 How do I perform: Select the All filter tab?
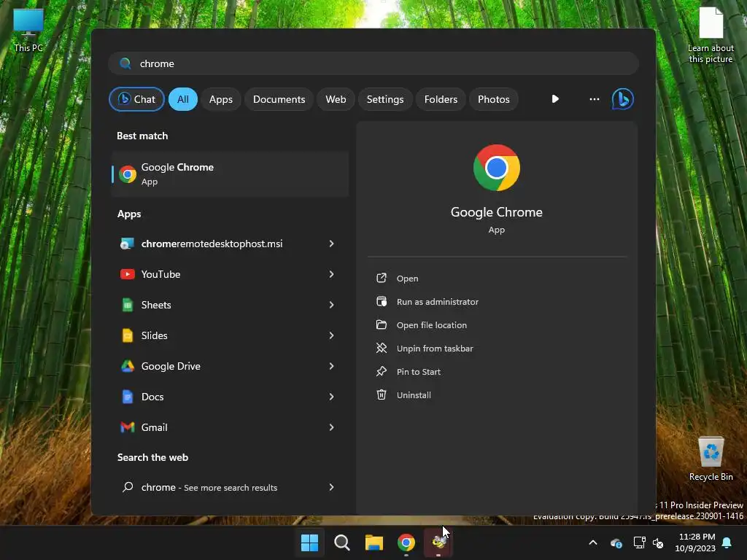point(183,99)
